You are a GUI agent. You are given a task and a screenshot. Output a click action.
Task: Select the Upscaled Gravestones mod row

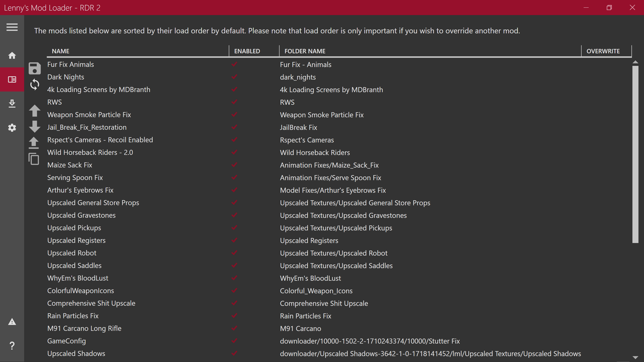[x=82, y=215]
